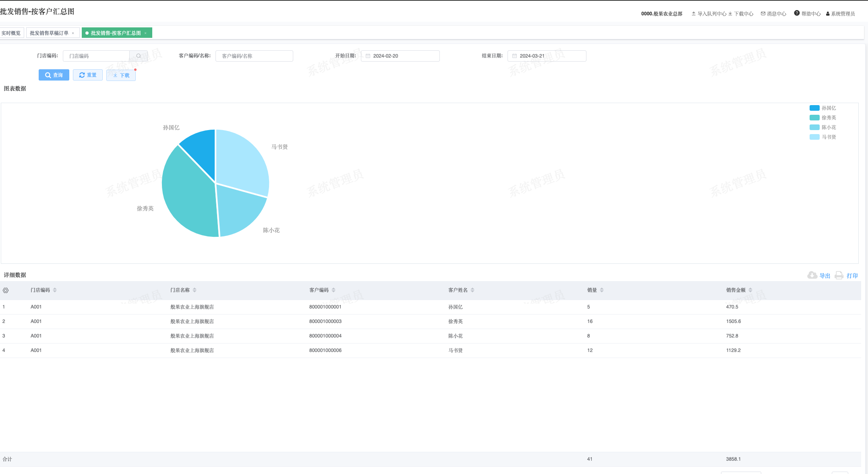The width and height of the screenshot is (868, 474).
Task: Click the 陈小花 legend color swatch
Action: [x=814, y=127]
